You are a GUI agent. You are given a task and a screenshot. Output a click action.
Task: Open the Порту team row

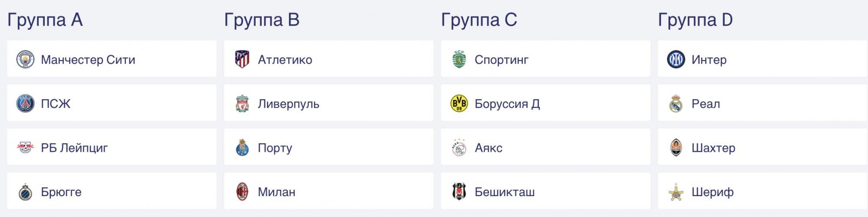[x=275, y=148]
